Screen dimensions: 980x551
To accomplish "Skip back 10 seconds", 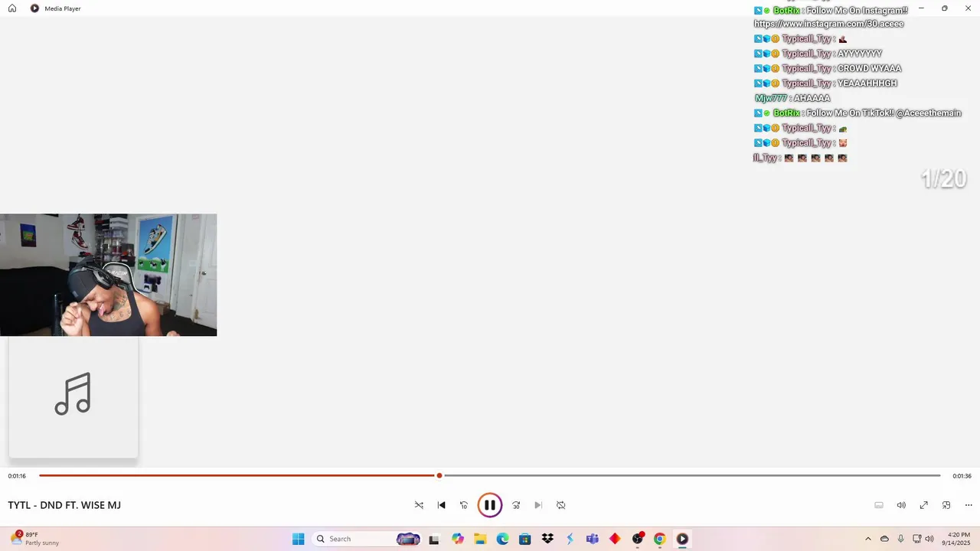I will (x=463, y=505).
